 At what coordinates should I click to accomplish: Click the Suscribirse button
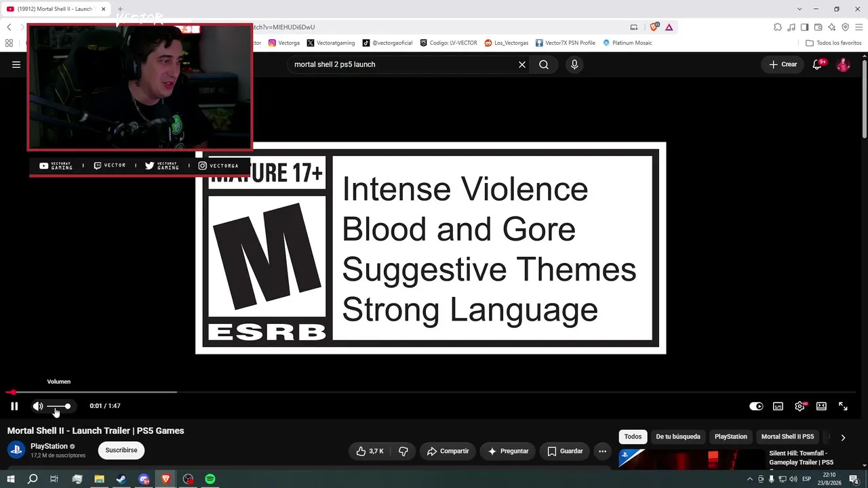tap(121, 450)
